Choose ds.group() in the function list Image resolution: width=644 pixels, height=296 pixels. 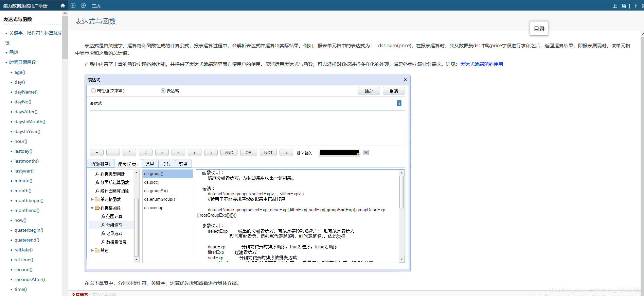pyautogui.click(x=168, y=174)
